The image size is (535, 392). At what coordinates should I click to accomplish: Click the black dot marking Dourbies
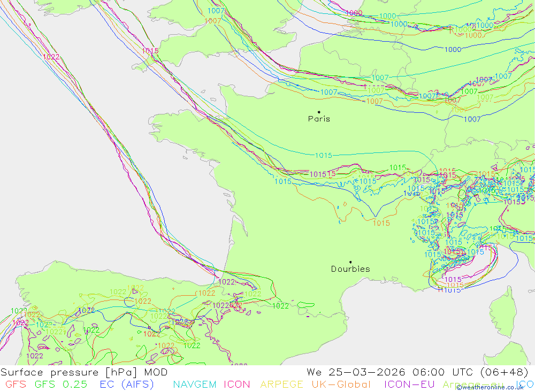(x=350, y=262)
